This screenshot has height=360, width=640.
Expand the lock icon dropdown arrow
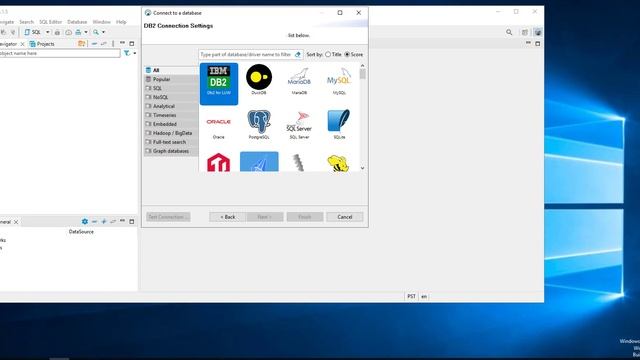coord(86,32)
